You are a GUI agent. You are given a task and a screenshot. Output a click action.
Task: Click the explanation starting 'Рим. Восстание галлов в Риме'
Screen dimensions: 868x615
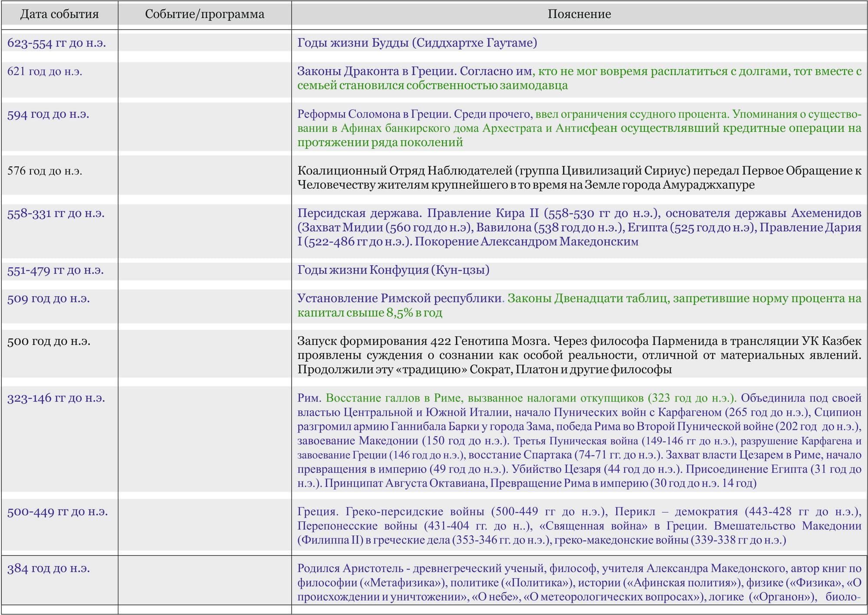tap(579, 441)
